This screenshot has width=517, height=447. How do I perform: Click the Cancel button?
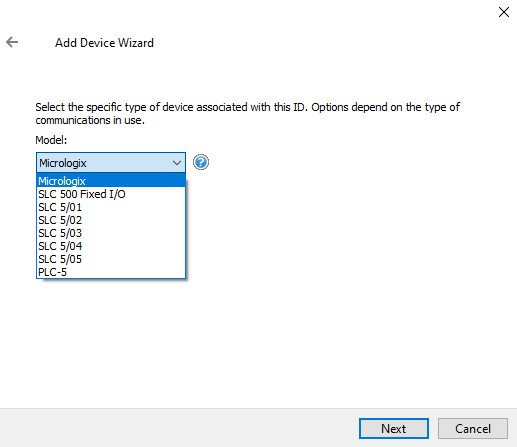(473, 429)
